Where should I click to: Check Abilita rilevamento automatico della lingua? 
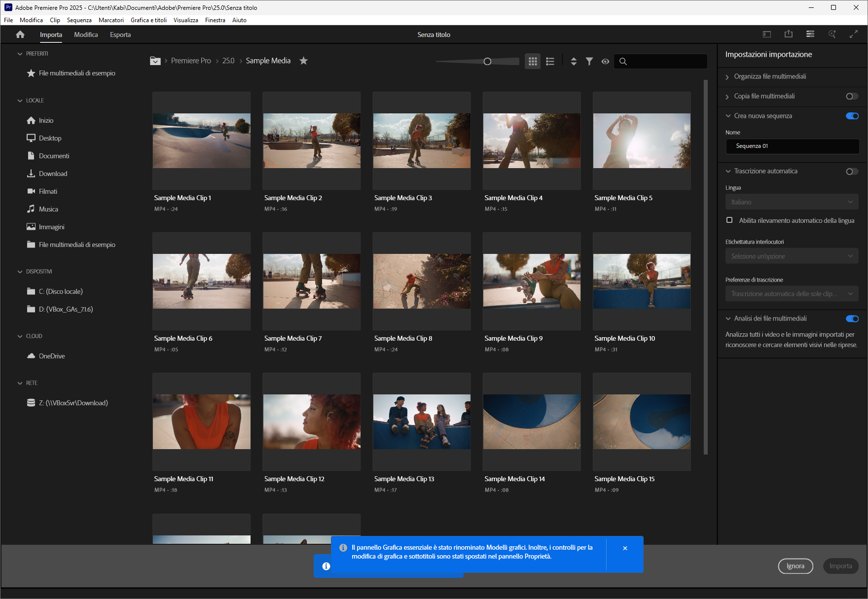point(729,220)
